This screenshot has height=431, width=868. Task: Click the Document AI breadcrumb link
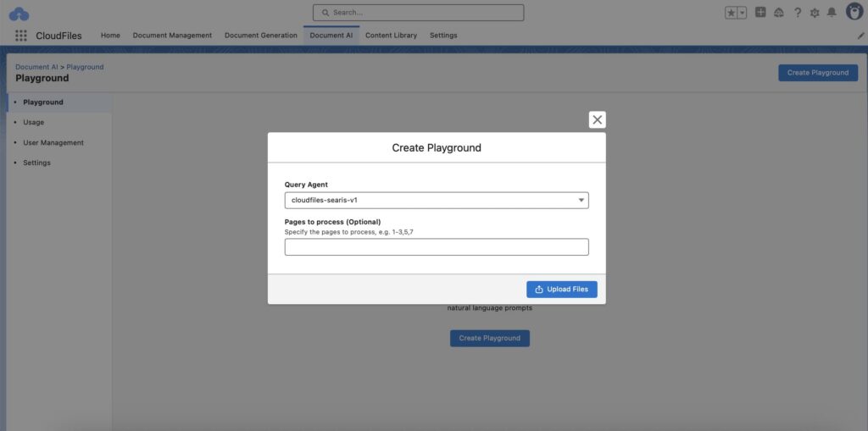point(36,67)
